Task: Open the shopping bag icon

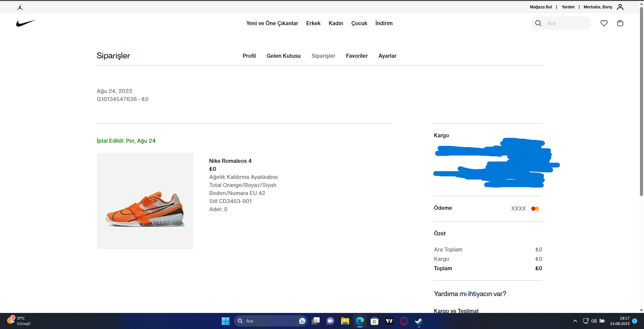Action: tap(620, 23)
